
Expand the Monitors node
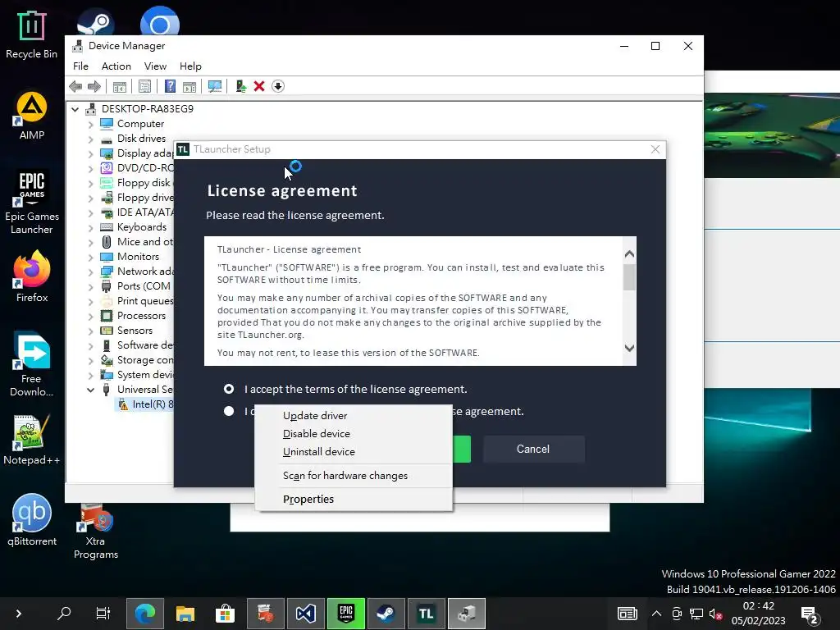coord(90,257)
